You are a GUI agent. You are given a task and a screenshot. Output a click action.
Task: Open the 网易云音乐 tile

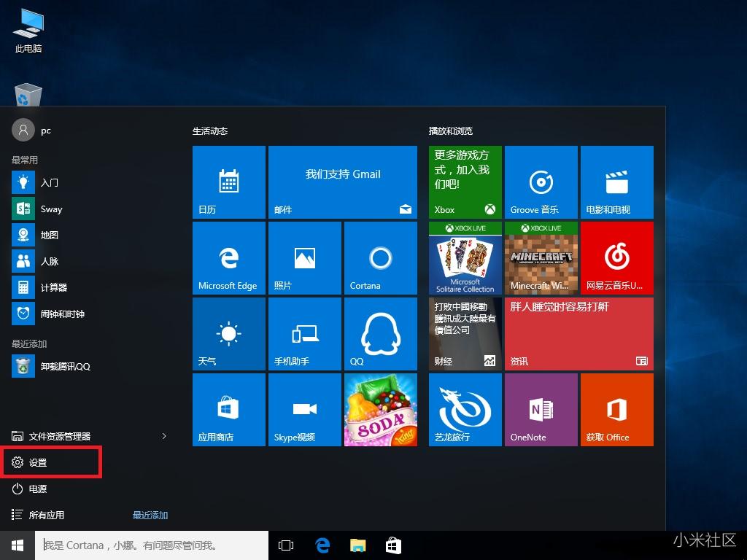(616, 257)
